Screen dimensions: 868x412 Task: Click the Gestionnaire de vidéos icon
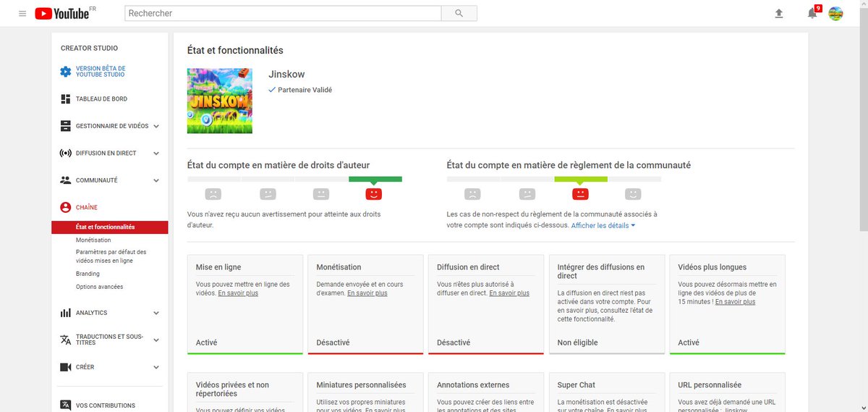coord(65,126)
